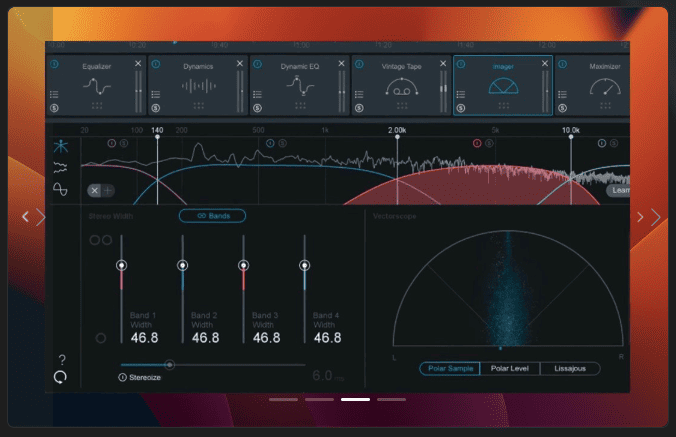The height and width of the screenshot is (437, 676).
Task: Solo the Maximizer module
Action: tap(563, 108)
